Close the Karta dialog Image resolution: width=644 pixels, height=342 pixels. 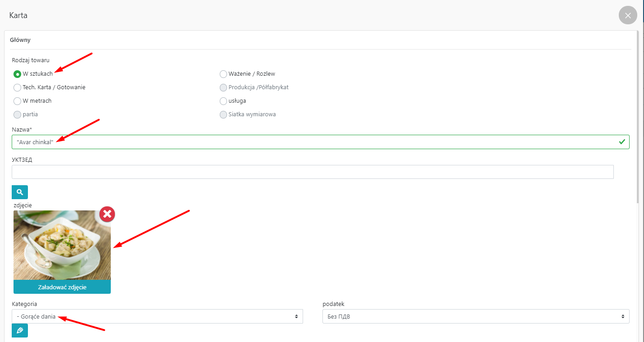tap(628, 15)
